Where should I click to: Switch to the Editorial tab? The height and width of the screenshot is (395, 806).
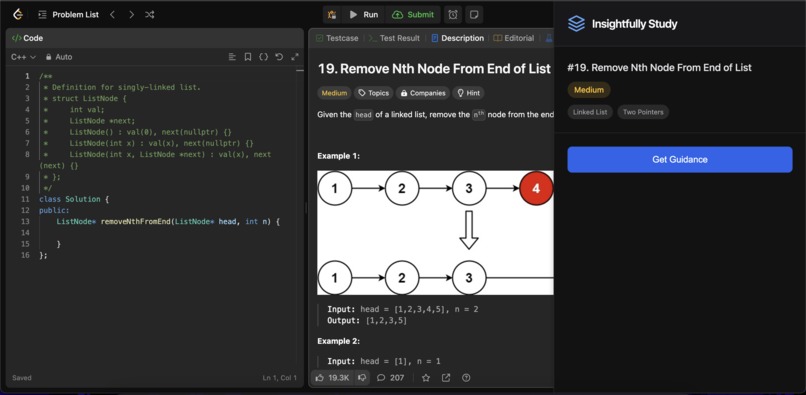click(514, 38)
